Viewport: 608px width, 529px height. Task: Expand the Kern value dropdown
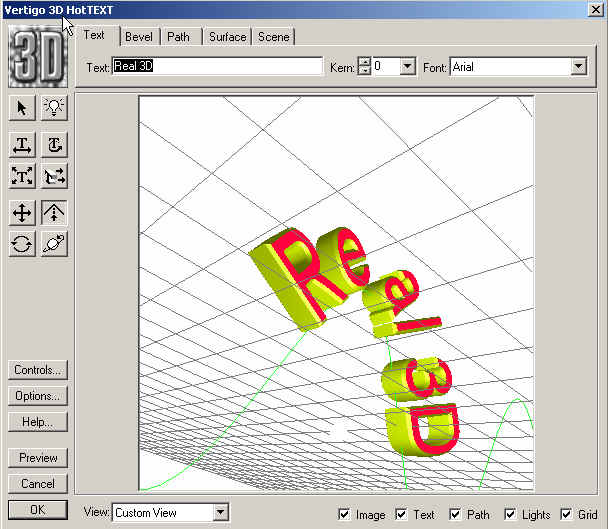(x=408, y=66)
